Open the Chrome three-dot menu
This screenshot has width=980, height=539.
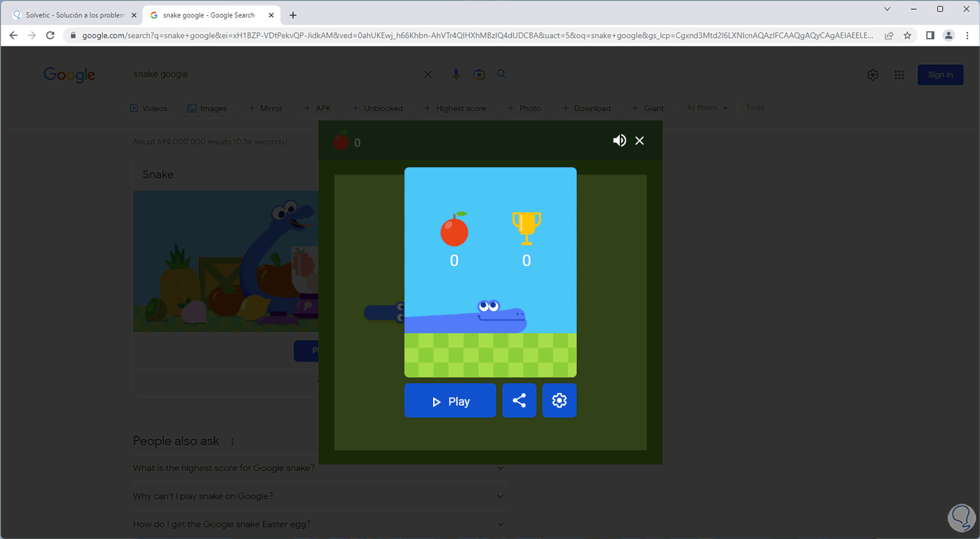pyautogui.click(x=968, y=35)
